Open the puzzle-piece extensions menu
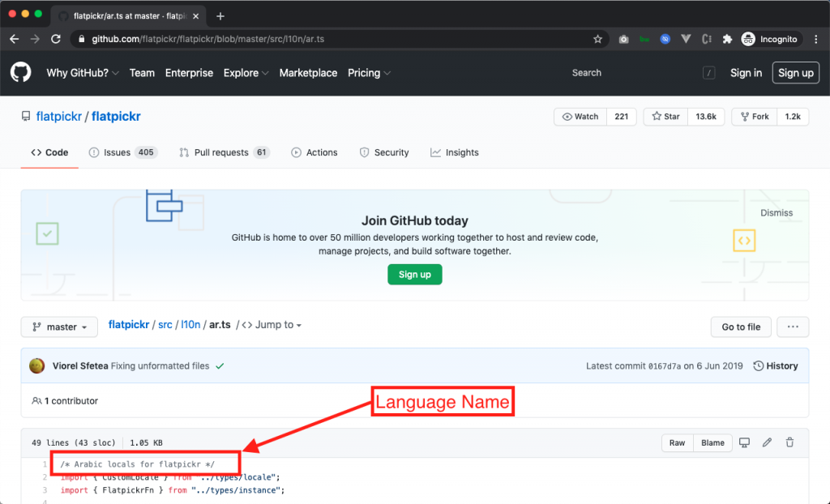Viewport: 830px width, 504px height. pyautogui.click(x=727, y=39)
